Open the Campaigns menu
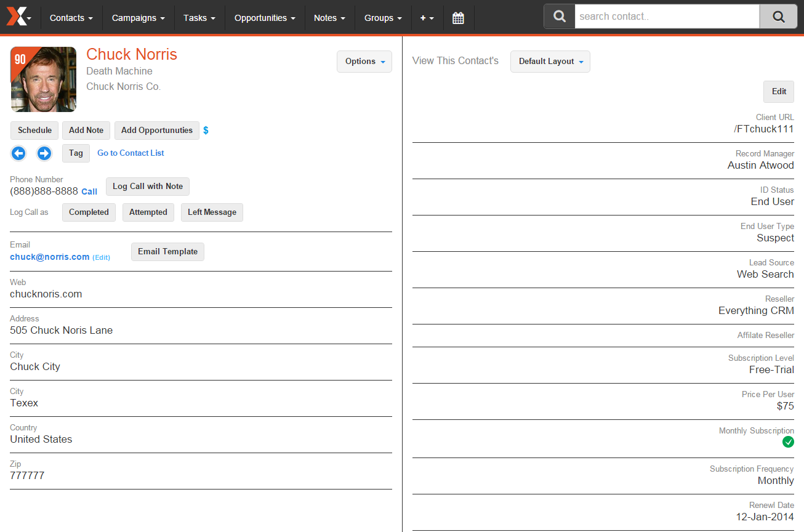Image resolution: width=804 pixels, height=532 pixels. [138, 18]
